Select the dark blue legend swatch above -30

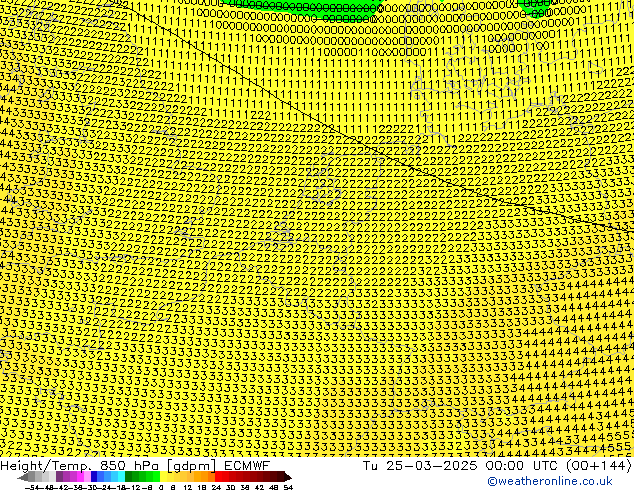tap(94, 477)
